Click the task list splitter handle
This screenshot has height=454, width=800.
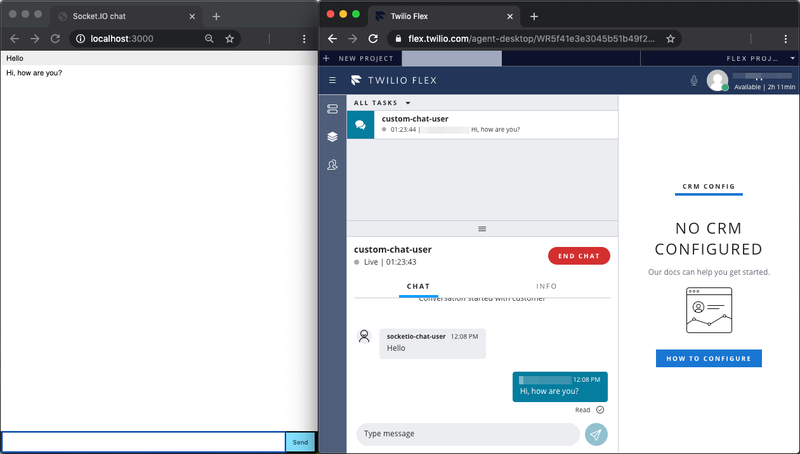point(482,229)
